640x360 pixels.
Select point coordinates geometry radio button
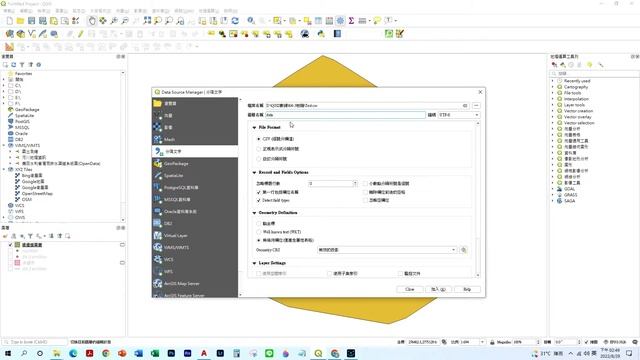(x=259, y=224)
